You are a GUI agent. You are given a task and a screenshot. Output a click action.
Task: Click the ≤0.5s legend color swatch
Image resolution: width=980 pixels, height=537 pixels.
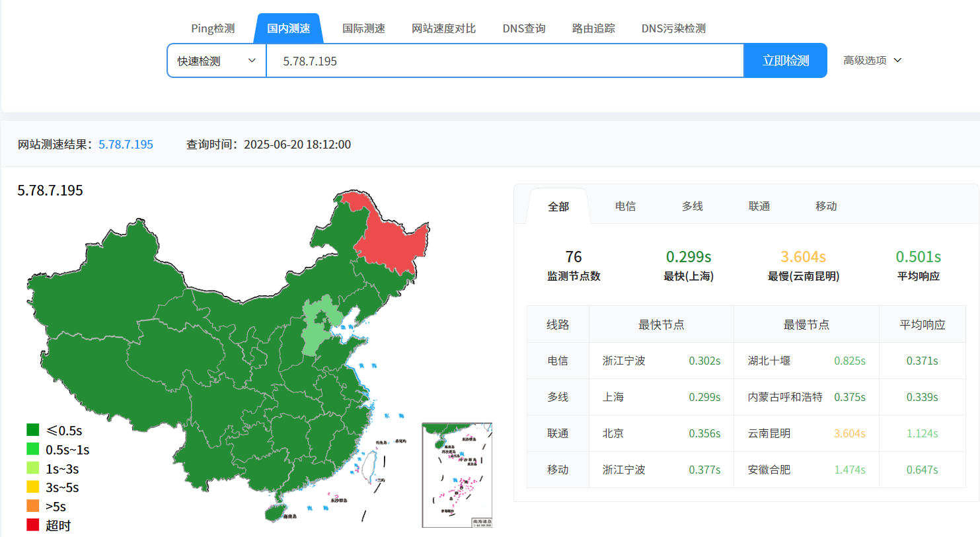(x=33, y=430)
